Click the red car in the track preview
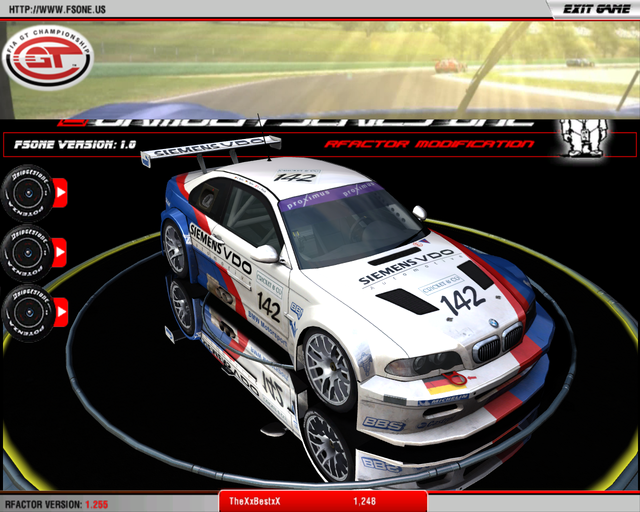This screenshot has height=512, width=640. [x=449, y=66]
